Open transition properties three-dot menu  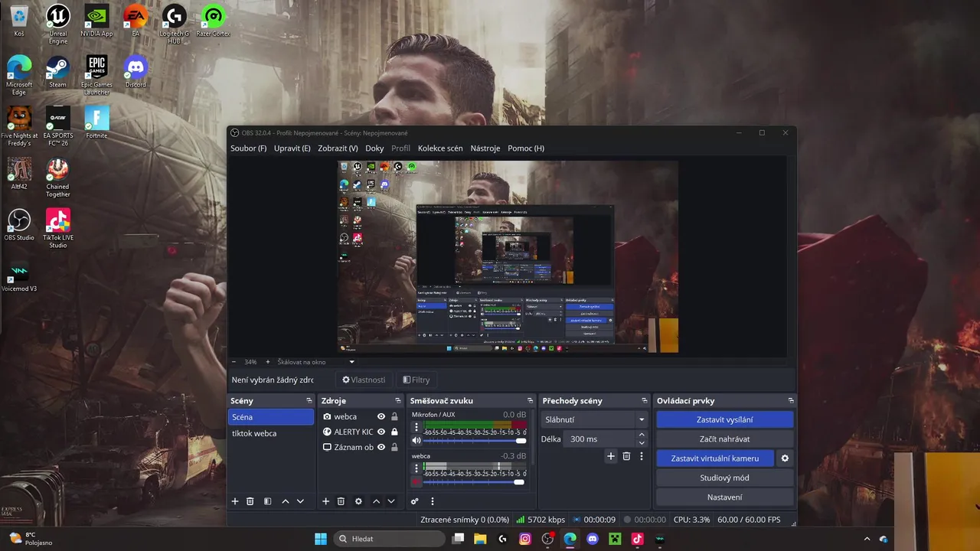point(642,456)
